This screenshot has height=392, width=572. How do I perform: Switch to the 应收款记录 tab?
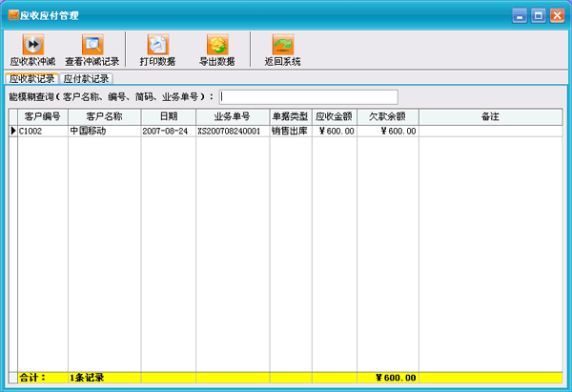coord(32,78)
